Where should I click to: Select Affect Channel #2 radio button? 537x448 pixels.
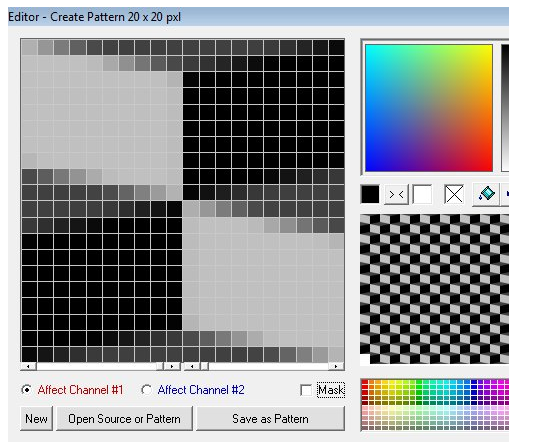pos(146,389)
